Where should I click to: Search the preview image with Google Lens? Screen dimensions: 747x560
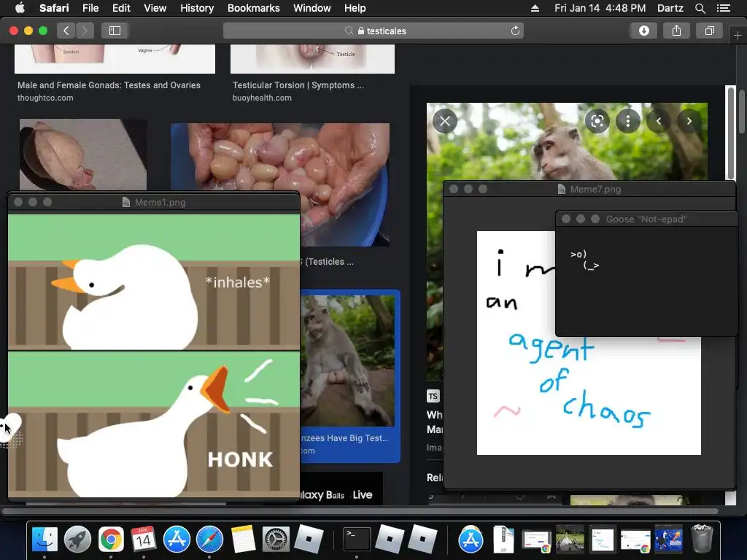(597, 121)
